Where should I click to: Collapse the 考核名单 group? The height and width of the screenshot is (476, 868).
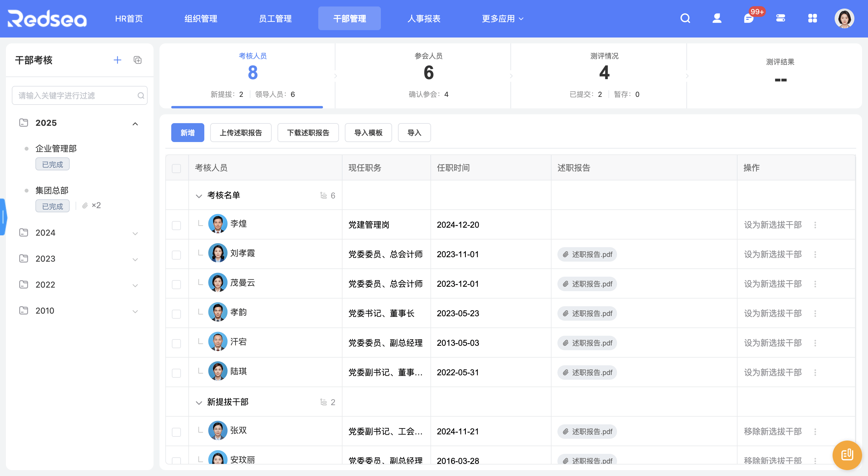click(199, 196)
